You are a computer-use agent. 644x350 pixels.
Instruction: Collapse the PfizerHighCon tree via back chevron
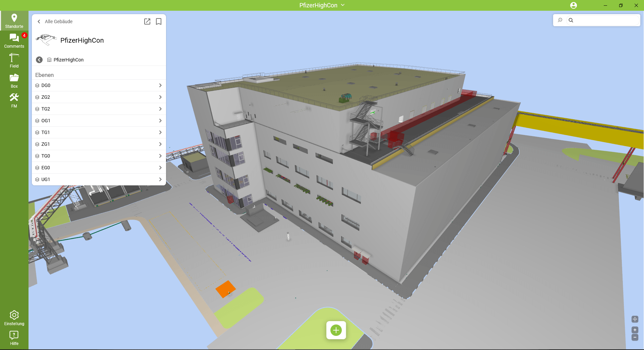pyautogui.click(x=39, y=60)
